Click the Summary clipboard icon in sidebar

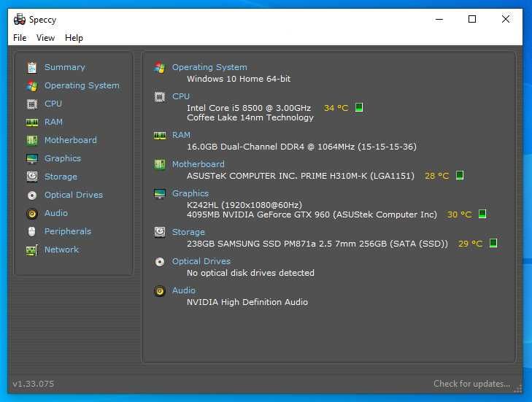click(x=32, y=68)
